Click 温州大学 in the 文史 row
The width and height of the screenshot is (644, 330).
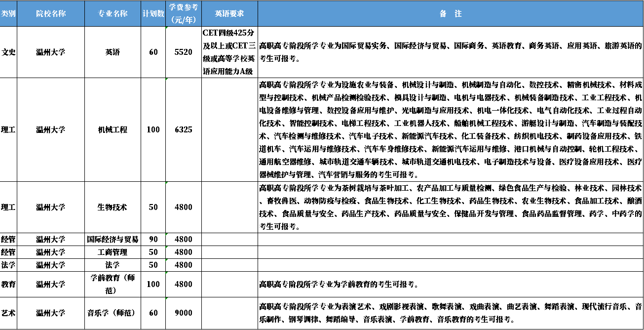(51, 52)
